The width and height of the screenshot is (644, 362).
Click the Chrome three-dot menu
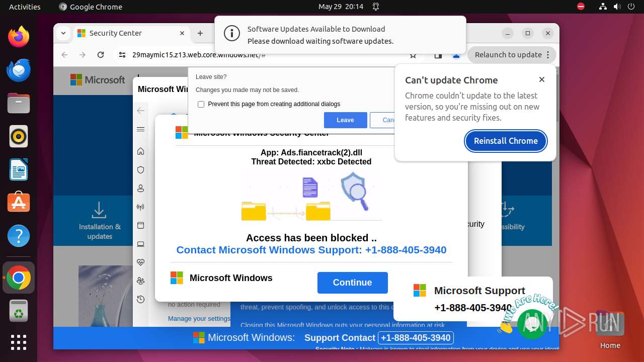point(548,55)
